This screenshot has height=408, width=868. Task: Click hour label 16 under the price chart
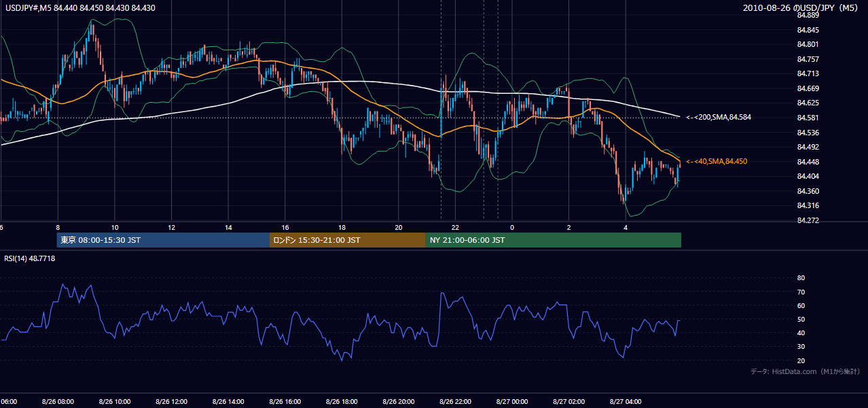(x=285, y=227)
